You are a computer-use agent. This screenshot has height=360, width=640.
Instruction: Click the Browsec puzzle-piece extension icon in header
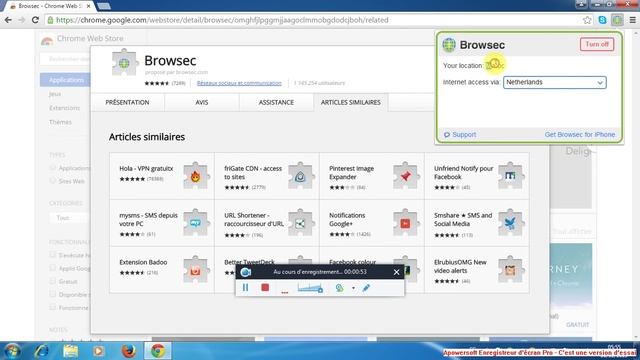pyautogui.click(x=125, y=63)
